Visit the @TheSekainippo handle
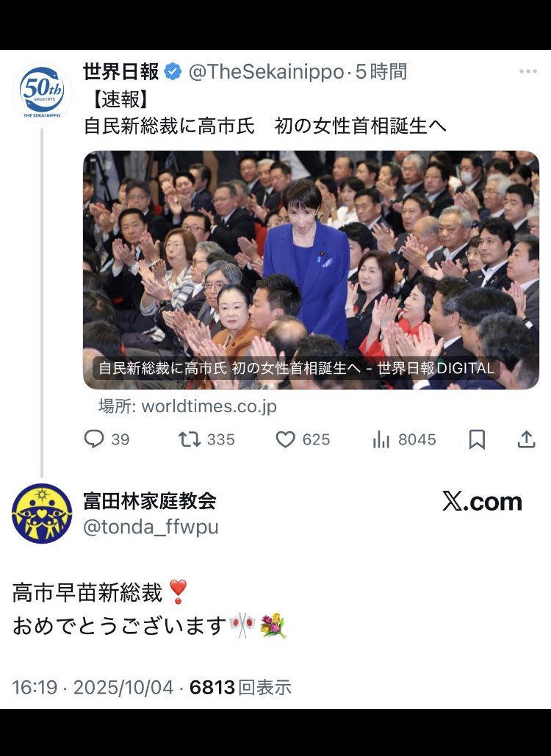 pos(266,72)
